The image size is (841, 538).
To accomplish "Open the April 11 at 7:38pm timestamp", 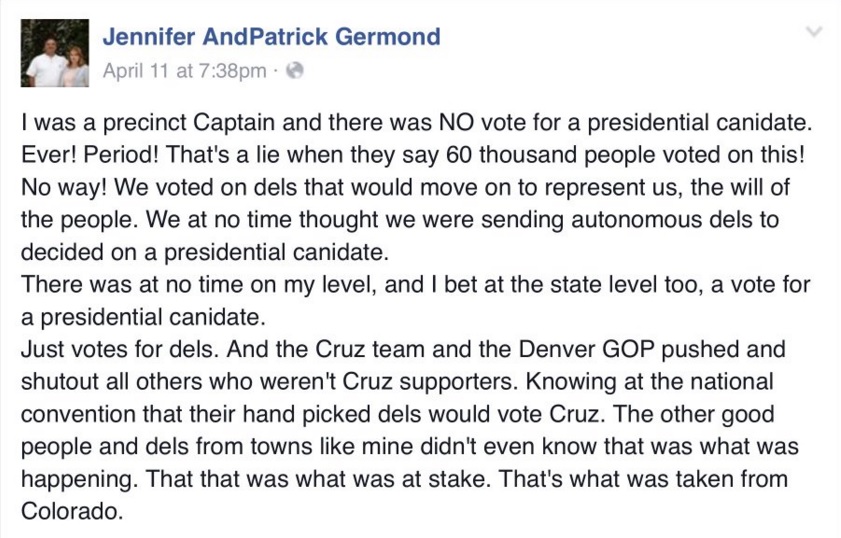I will tap(185, 70).
